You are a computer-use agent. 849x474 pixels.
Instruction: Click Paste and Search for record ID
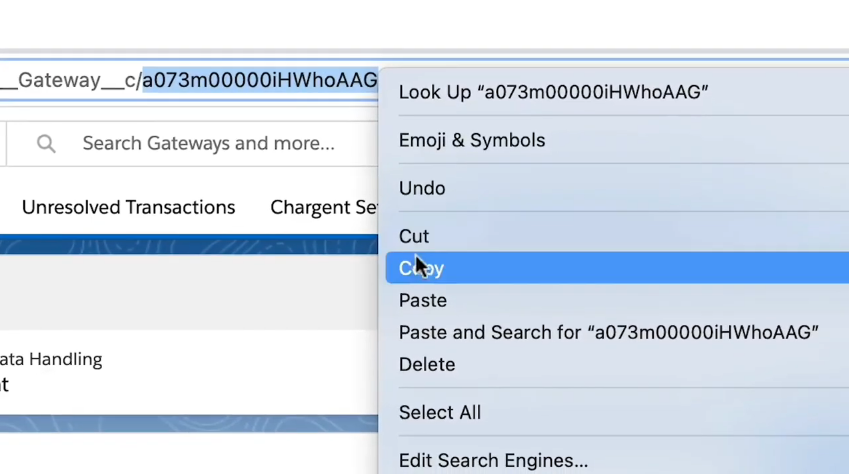(x=608, y=332)
